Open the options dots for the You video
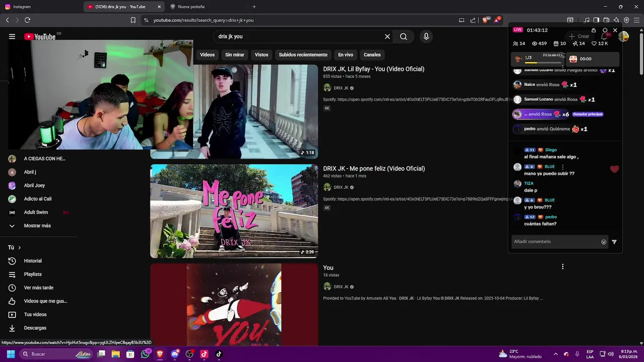The height and width of the screenshot is (362, 644). point(562,266)
